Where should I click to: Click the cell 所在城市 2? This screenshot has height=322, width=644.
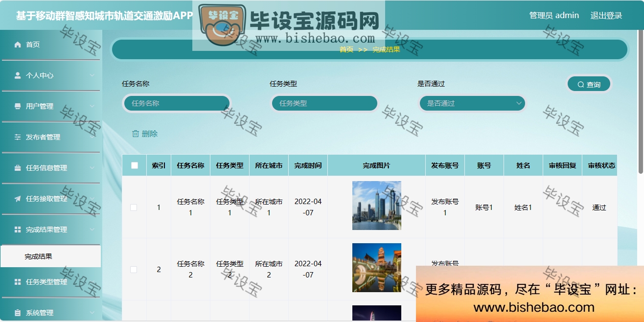[269, 269]
